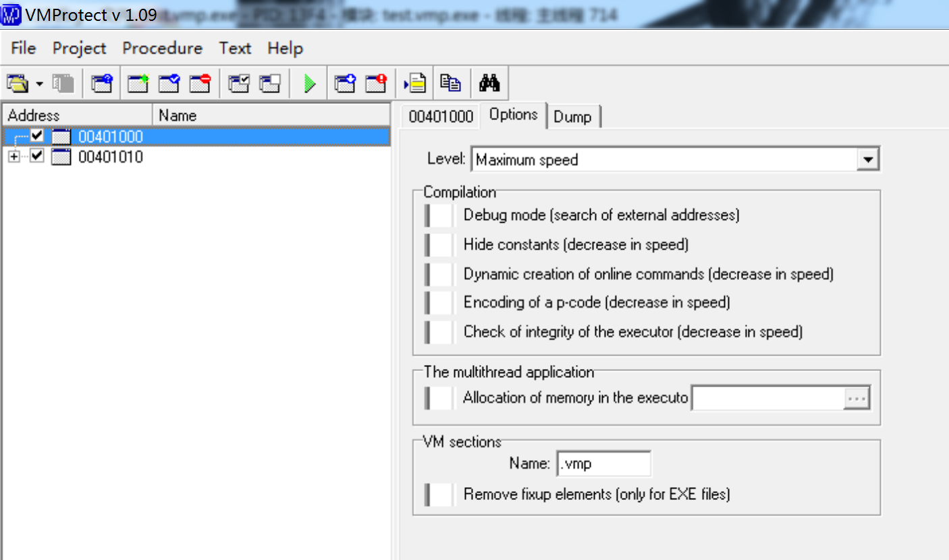
Task: Open the dropdown arrow beside the open-file icon
Action: point(39,84)
